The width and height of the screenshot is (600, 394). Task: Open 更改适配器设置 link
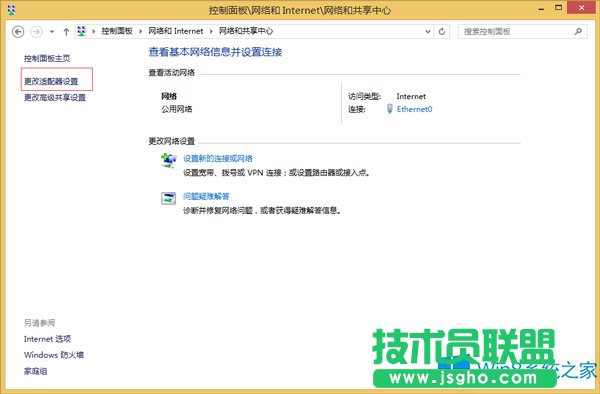[x=51, y=81]
